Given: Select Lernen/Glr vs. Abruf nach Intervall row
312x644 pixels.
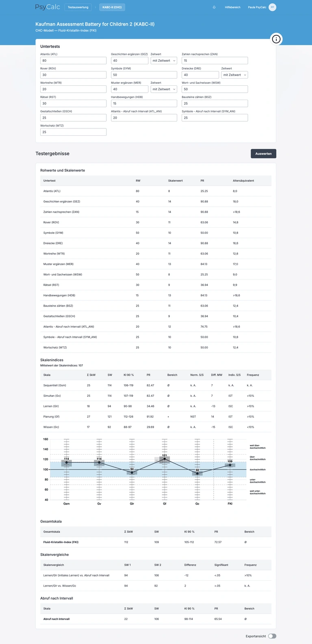Looking at the screenshot, I should (156, 575).
